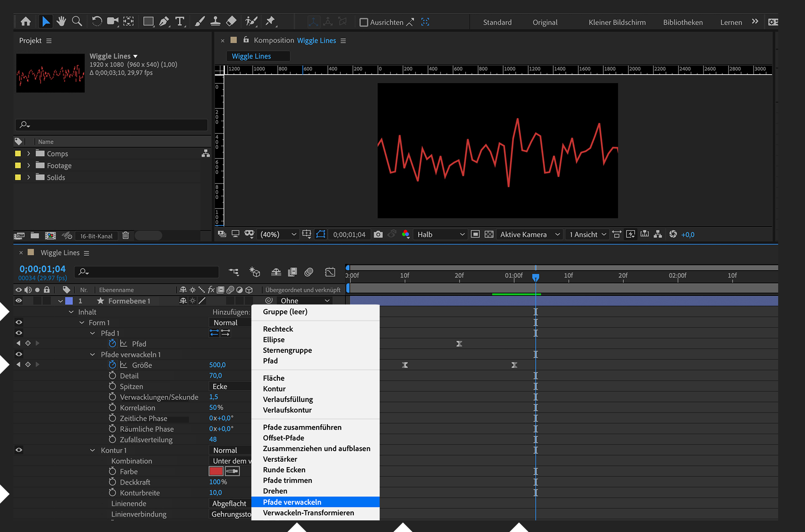The height and width of the screenshot is (532, 805).
Task: Click the project search field
Action: pyautogui.click(x=112, y=125)
